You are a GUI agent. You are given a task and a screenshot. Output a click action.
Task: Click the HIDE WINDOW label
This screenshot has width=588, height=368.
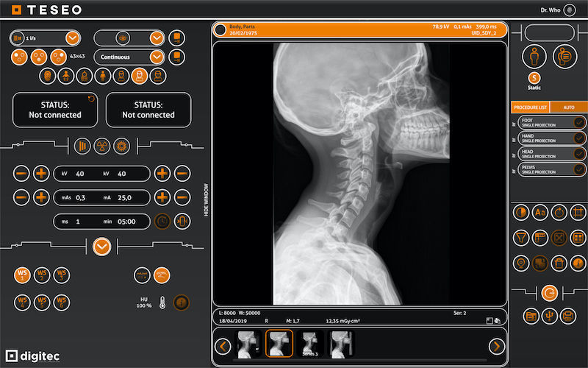207,199
